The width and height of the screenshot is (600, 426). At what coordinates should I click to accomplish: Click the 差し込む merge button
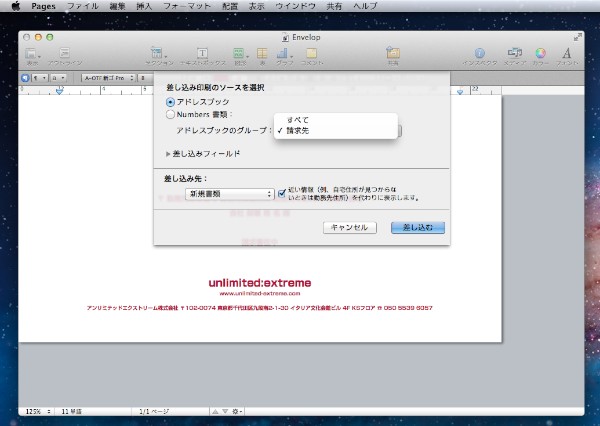(418, 227)
